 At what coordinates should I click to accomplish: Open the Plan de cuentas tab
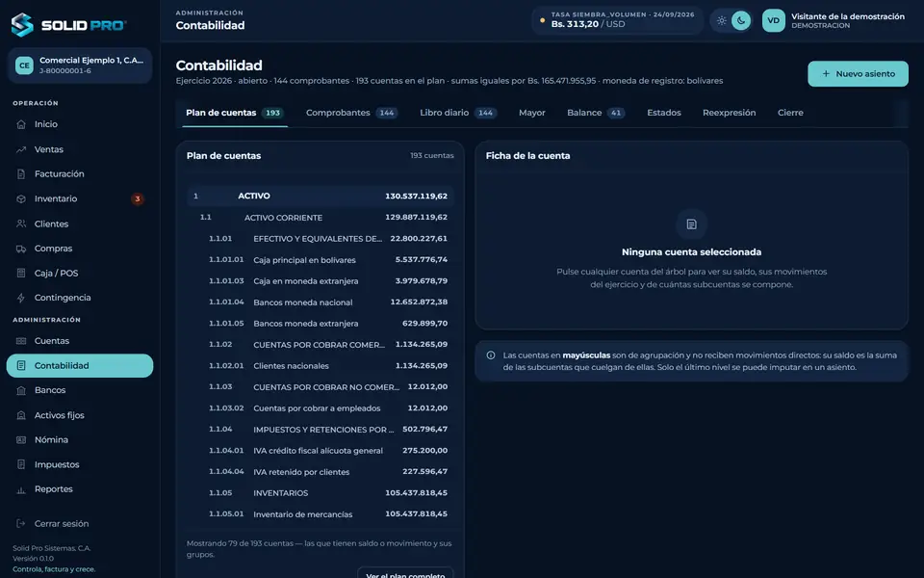tap(234, 113)
